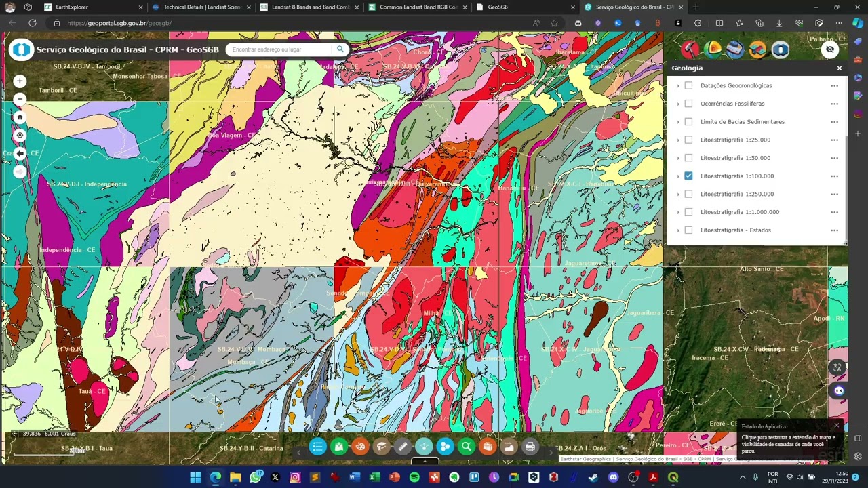Switch to Landsat 8 Bands tab
Screen dimensions: 868x488
click(x=309, y=7)
